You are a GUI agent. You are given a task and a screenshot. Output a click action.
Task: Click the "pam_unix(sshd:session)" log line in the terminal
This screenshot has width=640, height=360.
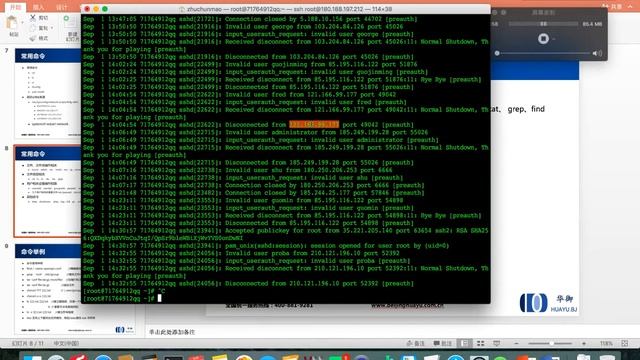click(266, 245)
